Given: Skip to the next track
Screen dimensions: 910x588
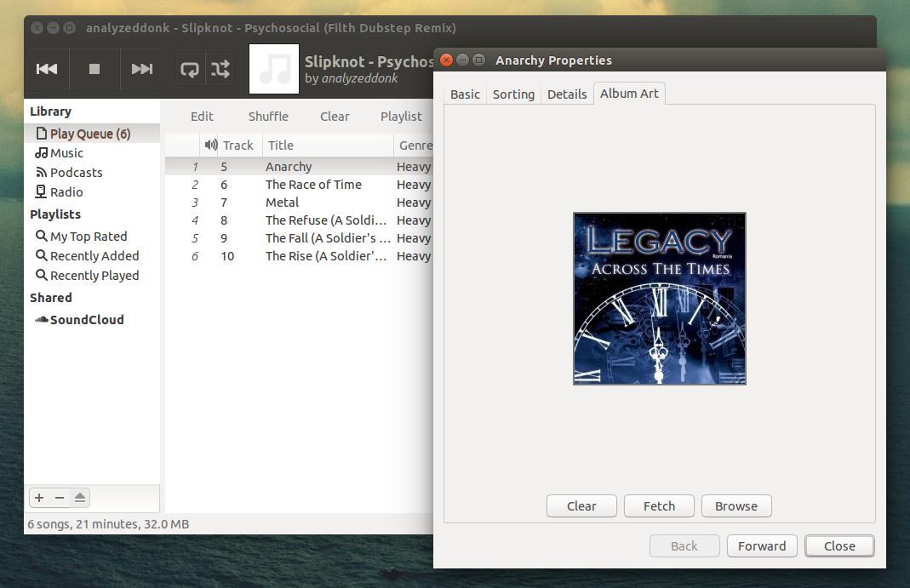Looking at the screenshot, I should point(141,69).
